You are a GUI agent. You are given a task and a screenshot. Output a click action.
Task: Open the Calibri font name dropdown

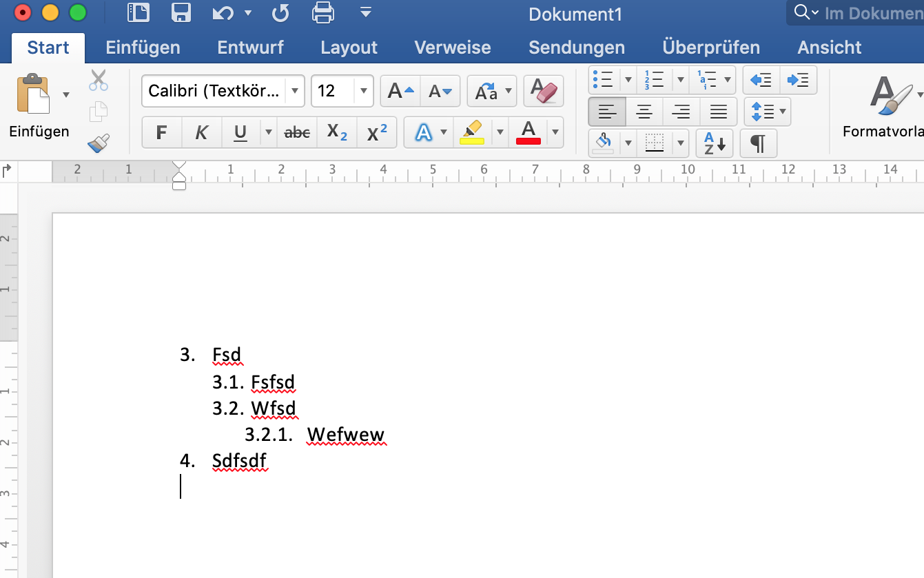pos(295,91)
